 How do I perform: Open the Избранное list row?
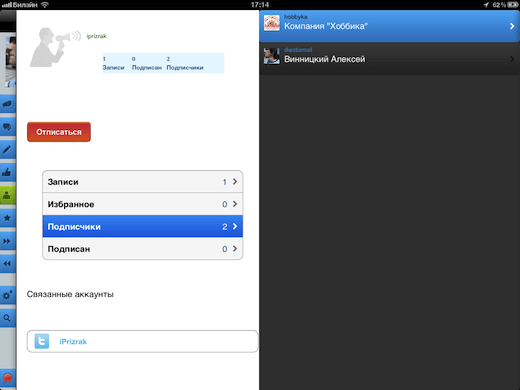click(143, 204)
